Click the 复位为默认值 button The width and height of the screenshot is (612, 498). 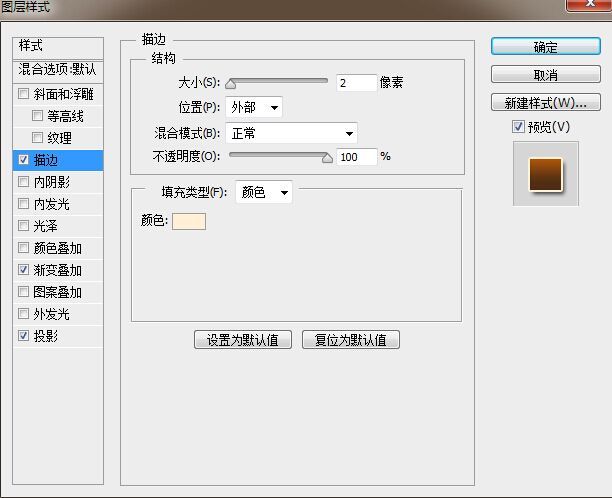click(x=350, y=340)
